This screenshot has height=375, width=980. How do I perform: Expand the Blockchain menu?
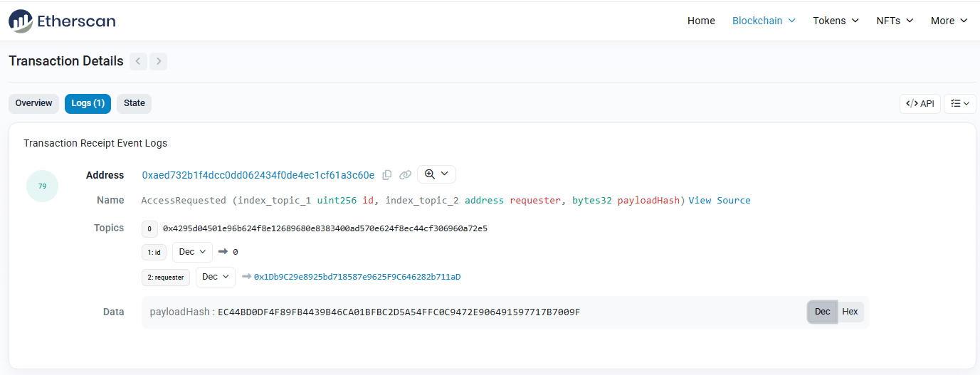(764, 21)
